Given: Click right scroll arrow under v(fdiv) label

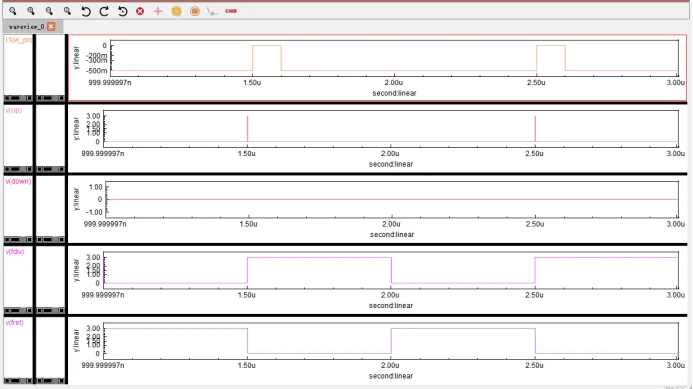Looking at the screenshot, I should (29, 310).
